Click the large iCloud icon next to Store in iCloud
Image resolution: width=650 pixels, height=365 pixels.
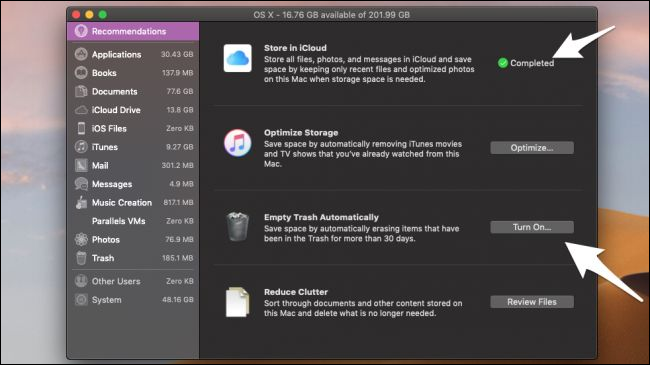pyautogui.click(x=238, y=58)
